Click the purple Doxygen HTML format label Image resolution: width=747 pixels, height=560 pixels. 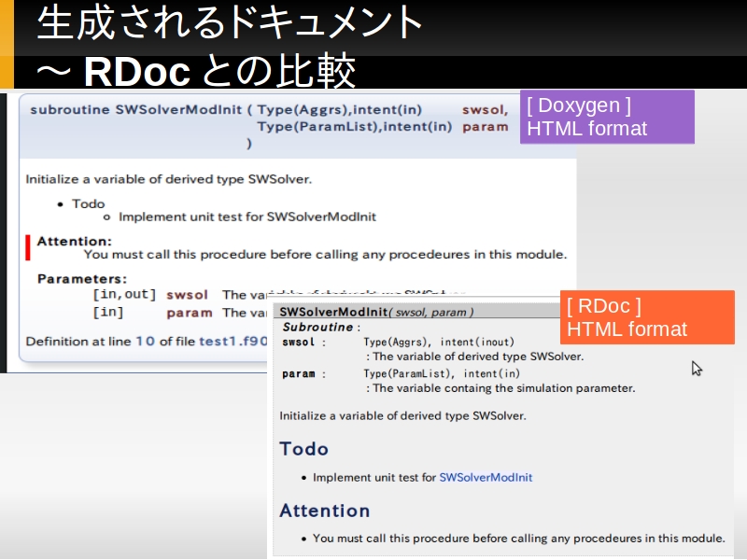point(606,117)
